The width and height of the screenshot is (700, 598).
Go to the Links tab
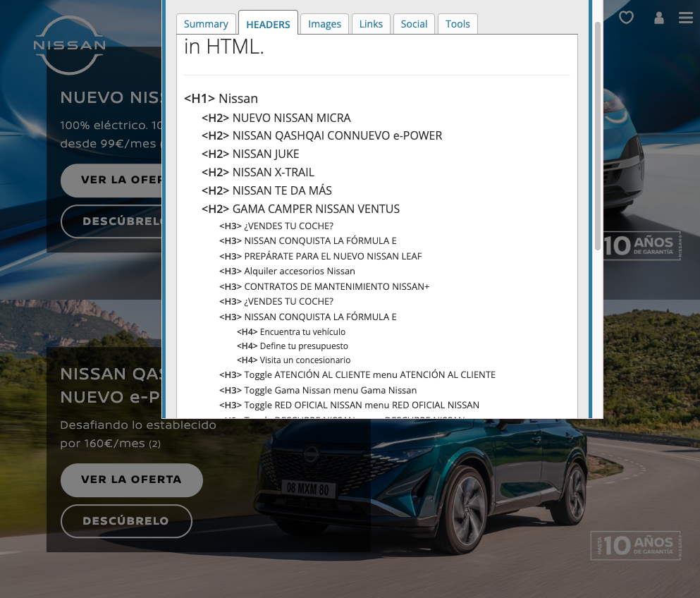tap(371, 24)
